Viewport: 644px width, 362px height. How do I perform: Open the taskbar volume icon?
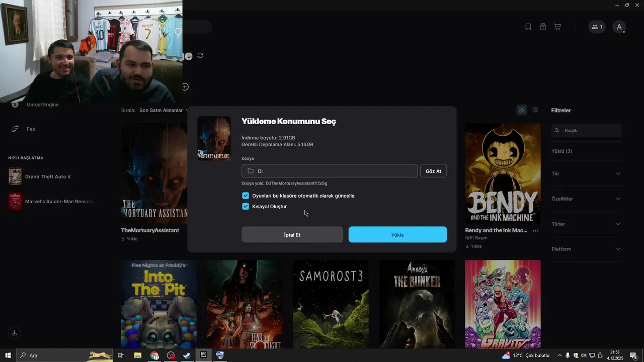[584, 355]
